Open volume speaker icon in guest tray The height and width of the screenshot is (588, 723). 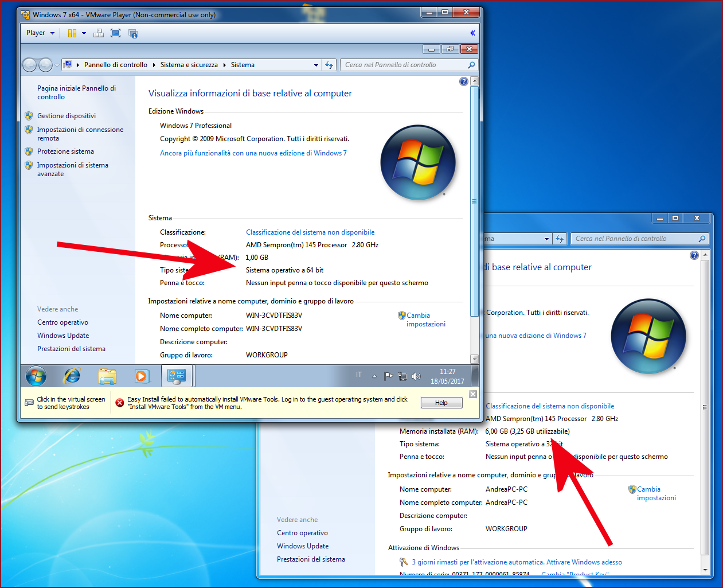[416, 376]
